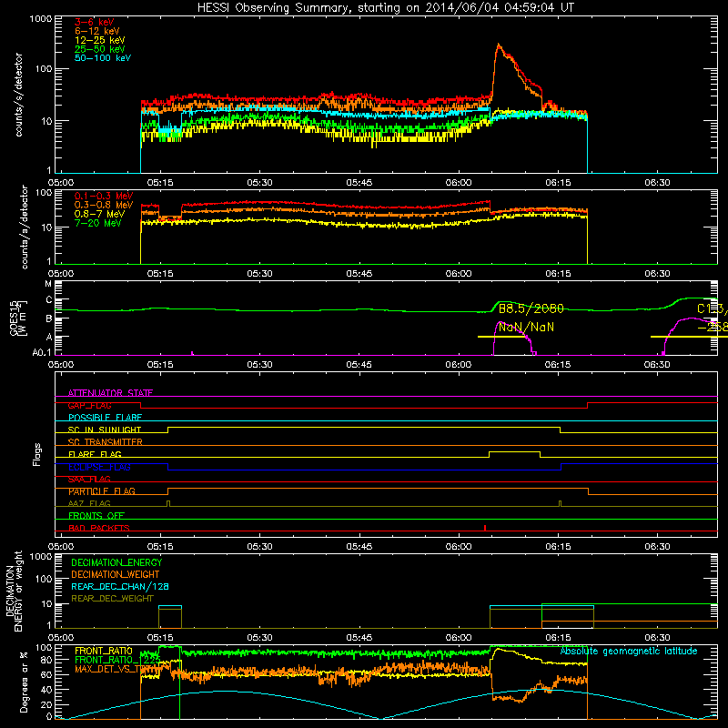This screenshot has width=728, height=728.
Task: Select the 6-12 keV legend label
Action: tap(97, 31)
